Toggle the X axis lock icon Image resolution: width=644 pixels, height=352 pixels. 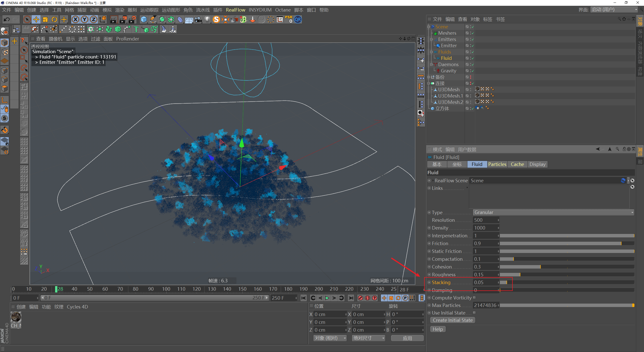[x=75, y=20]
